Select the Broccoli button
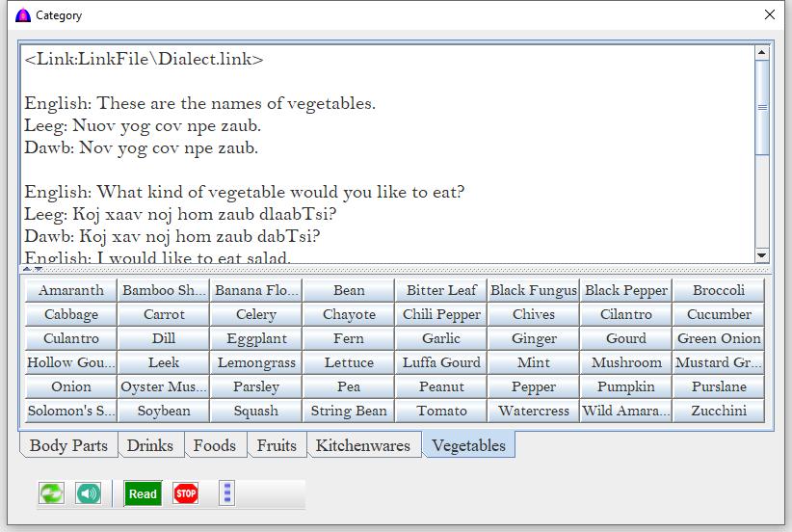The height and width of the screenshot is (532, 792). click(719, 290)
